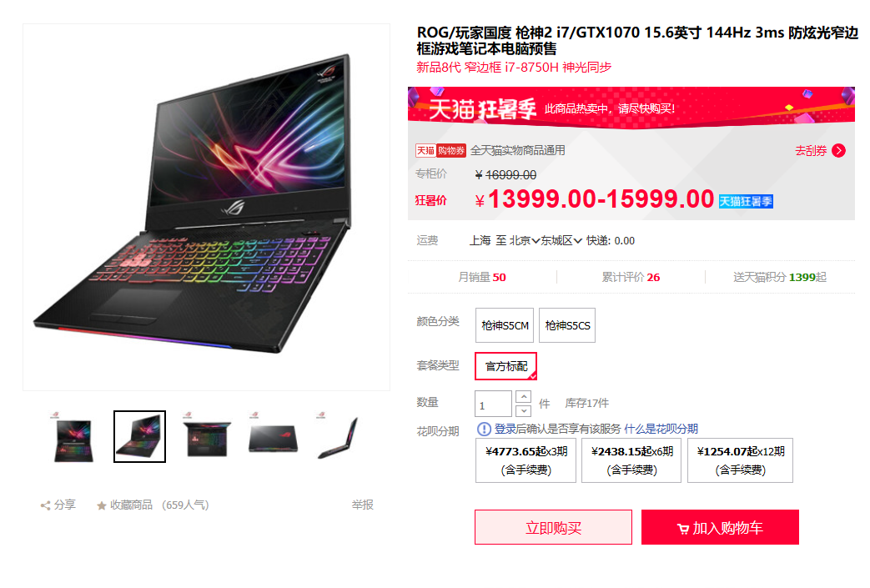Click the star icon to favorite this product
Image resolution: width=870 pixels, height=588 pixels.
(x=102, y=505)
